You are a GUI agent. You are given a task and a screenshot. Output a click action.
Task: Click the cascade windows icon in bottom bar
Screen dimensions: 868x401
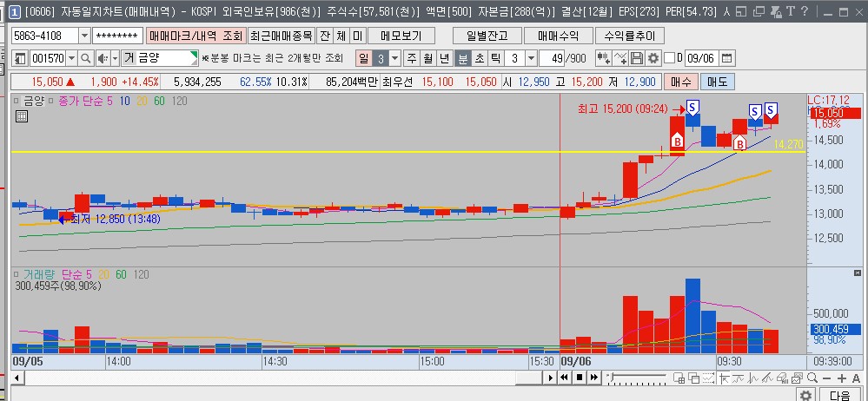[x=693, y=378]
